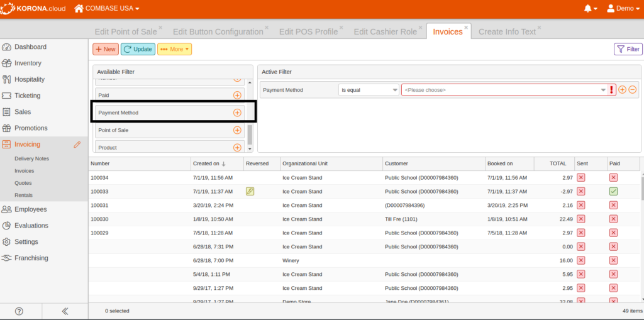The height and width of the screenshot is (320, 644).
Task: Open Delivery Notes submenu item
Action: [x=31, y=158]
